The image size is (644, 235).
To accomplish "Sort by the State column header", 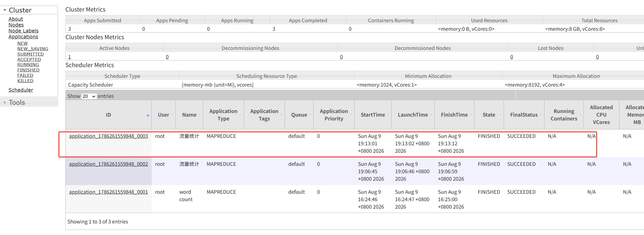I will coord(489,115).
